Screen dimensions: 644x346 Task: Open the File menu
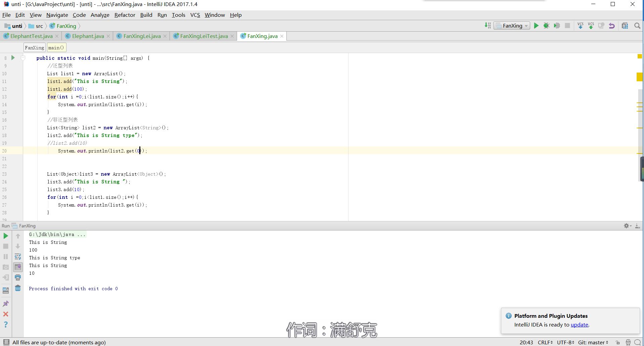tap(6, 15)
